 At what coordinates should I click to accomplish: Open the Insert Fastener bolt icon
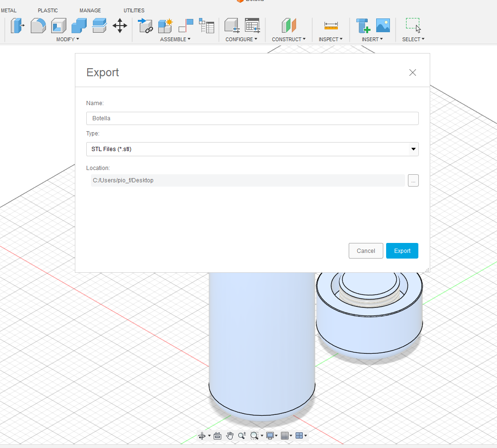363,26
